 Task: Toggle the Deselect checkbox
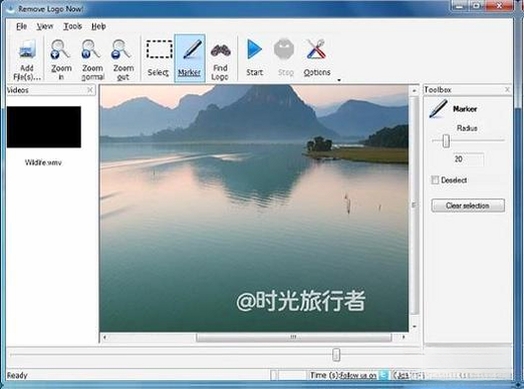[434, 180]
